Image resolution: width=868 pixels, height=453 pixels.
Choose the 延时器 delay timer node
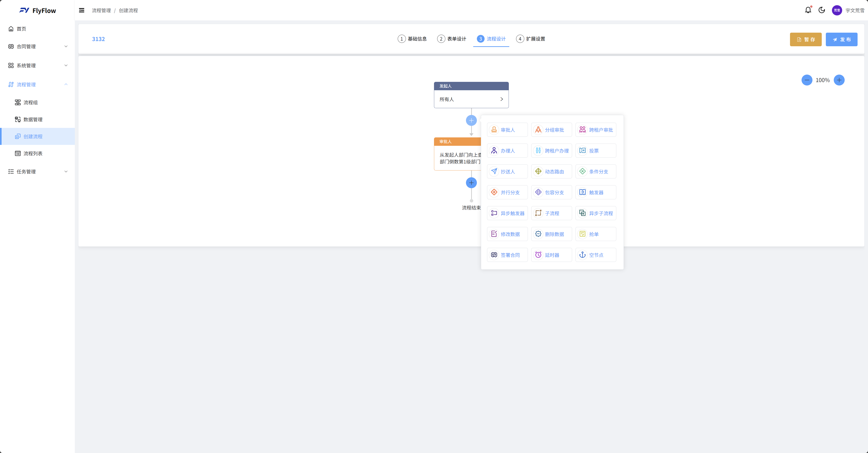point(551,255)
